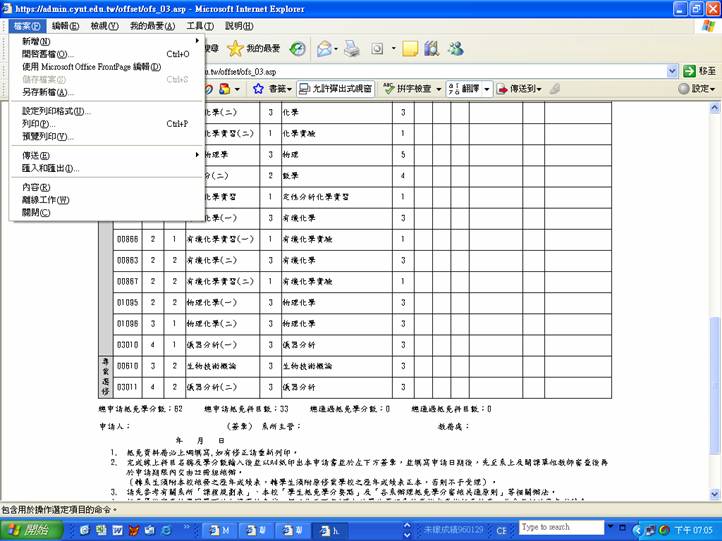
Task: Switch to taskbar window labeled h.
Action: click(331, 530)
